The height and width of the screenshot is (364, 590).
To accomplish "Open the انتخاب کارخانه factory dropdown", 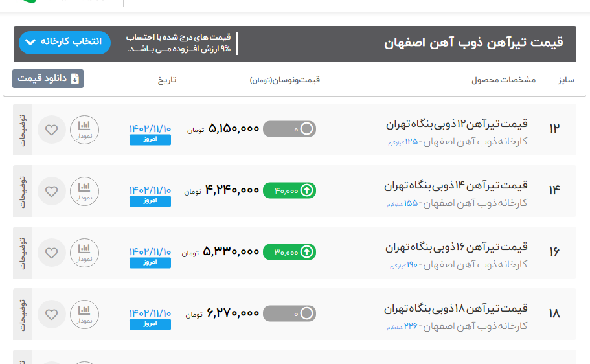I will [x=65, y=42].
